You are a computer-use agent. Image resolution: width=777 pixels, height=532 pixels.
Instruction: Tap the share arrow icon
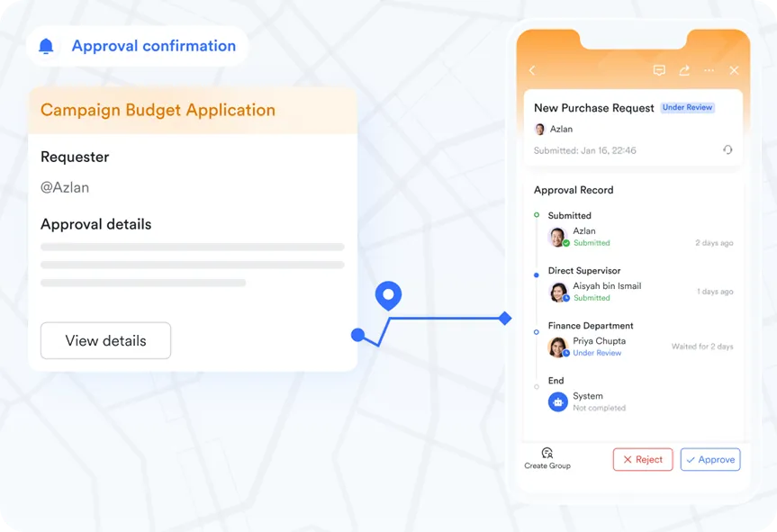(684, 70)
